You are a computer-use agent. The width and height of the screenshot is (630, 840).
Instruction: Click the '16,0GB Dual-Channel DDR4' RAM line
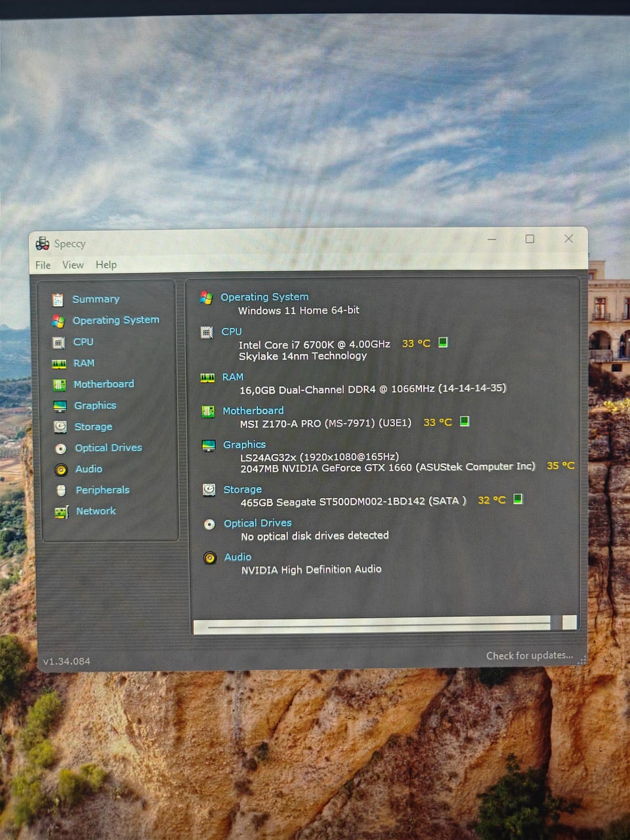point(373,389)
